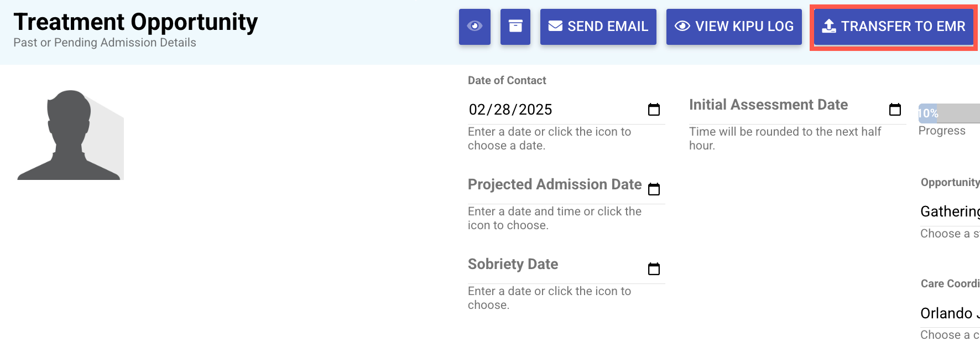980x351 pixels.
Task: Click the upload icon on Transfer to EMR
Action: tap(828, 26)
